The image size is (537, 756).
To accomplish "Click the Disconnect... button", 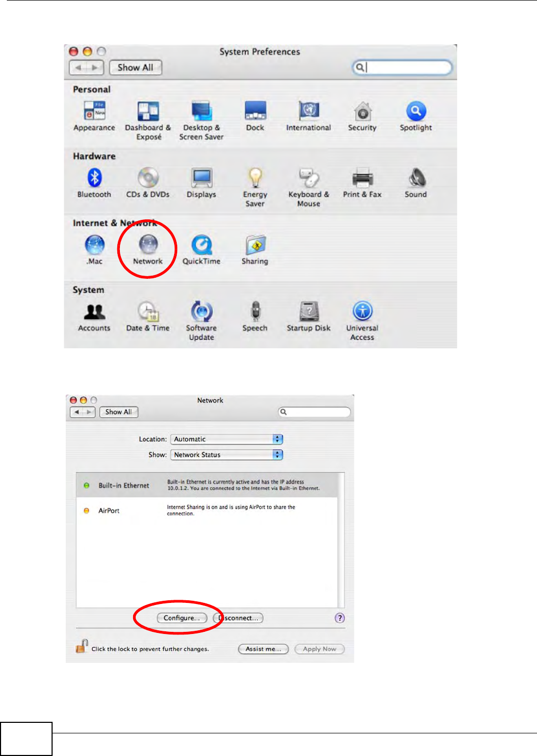I will coord(238,618).
